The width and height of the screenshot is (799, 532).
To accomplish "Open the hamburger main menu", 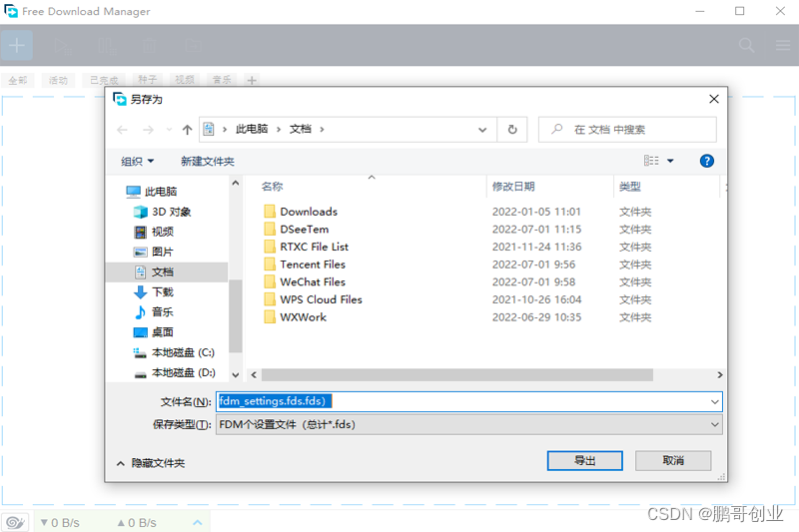I will click(x=783, y=45).
